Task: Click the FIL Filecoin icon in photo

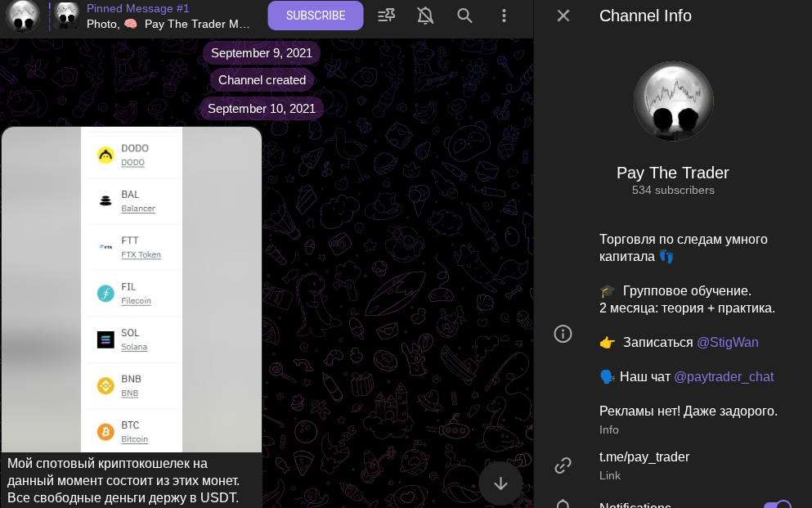Action: (x=105, y=293)
